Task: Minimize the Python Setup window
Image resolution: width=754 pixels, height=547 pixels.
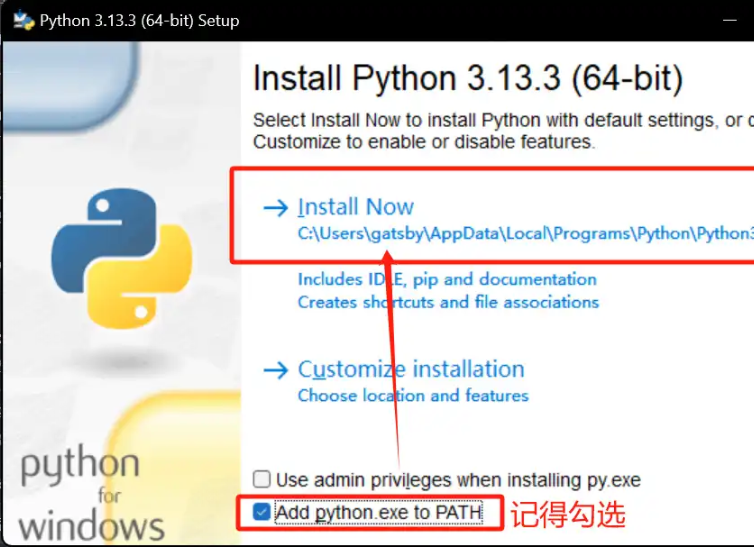Action: 729,20
